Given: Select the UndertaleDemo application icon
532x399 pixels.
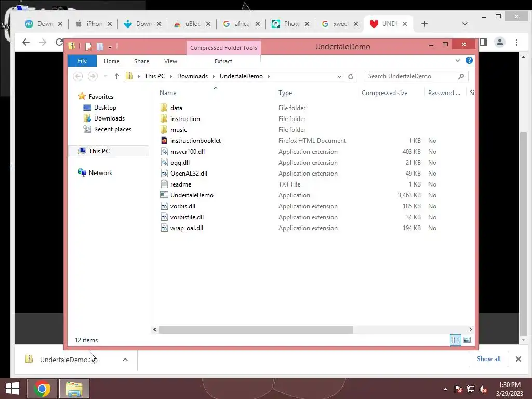Looking at the screenshot, I should [x=164, y=195].
